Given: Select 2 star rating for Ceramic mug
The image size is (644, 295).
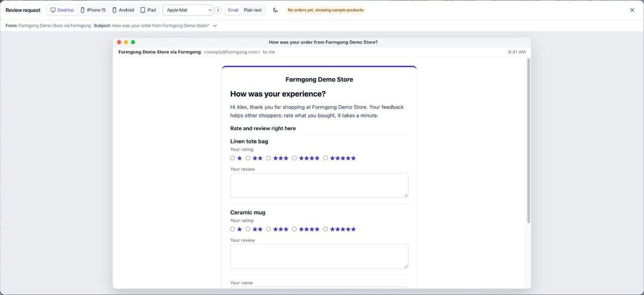Looking at the screenshot, I should click(x=248, y=229).
